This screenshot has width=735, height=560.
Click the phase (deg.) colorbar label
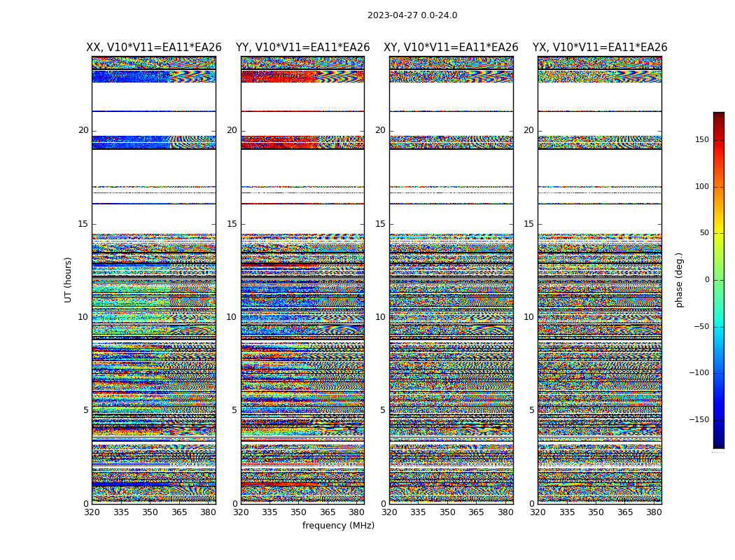tap(679, 280)
